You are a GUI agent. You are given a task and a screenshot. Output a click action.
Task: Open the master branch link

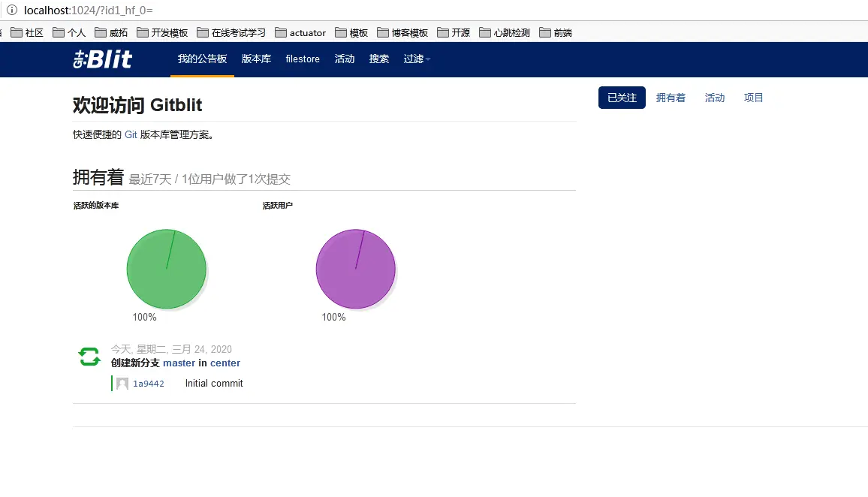[x=179, y=363]
